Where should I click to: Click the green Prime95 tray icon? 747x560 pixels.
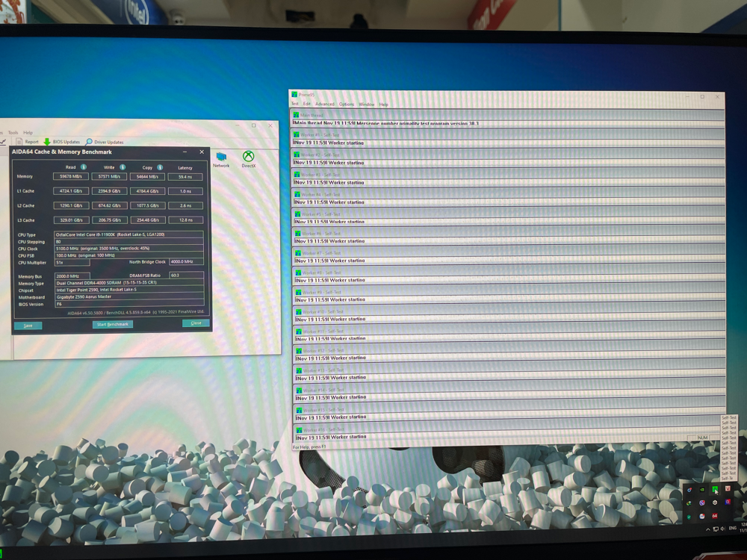point(715,489)
